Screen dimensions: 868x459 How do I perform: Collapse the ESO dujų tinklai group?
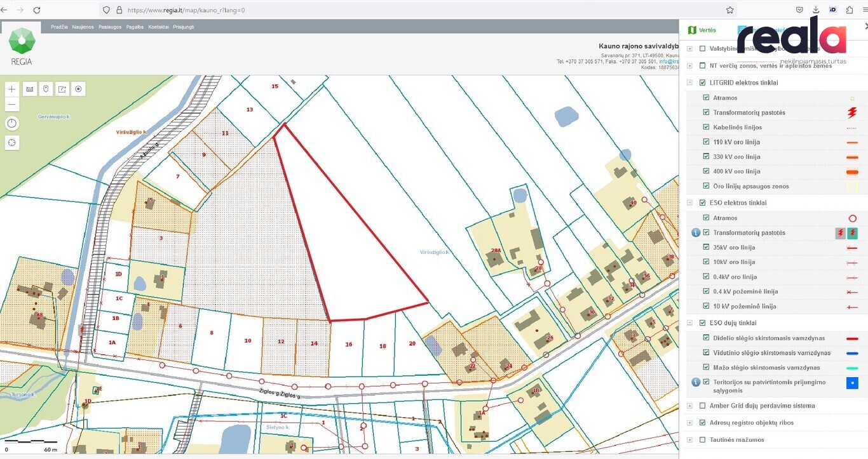pos(690,323)
